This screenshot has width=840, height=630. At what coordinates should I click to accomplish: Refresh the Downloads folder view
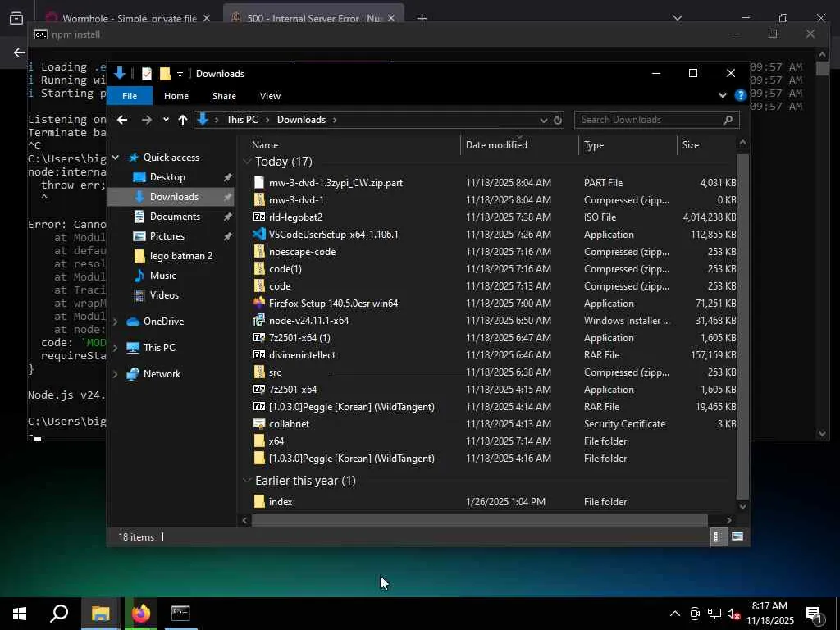coord(558,120)
